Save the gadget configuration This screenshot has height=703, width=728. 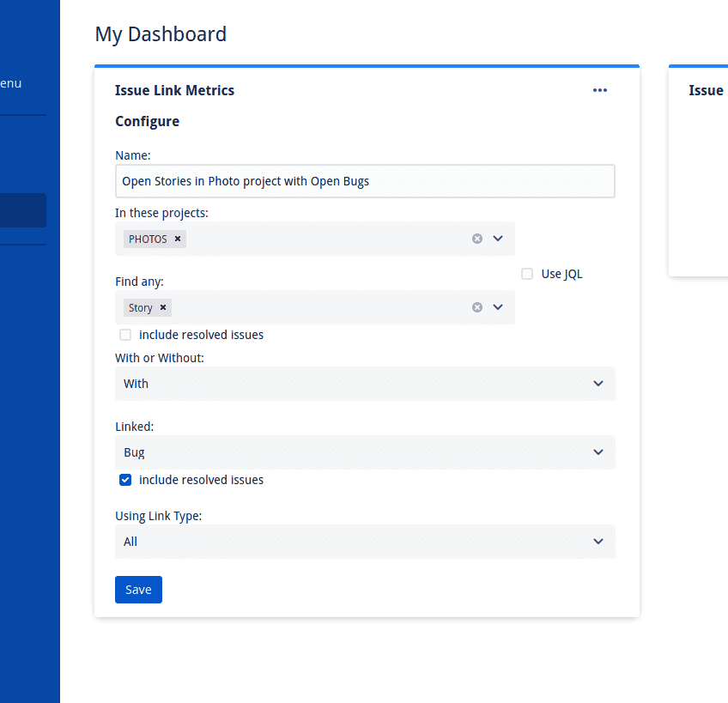[x=138, y=590]
